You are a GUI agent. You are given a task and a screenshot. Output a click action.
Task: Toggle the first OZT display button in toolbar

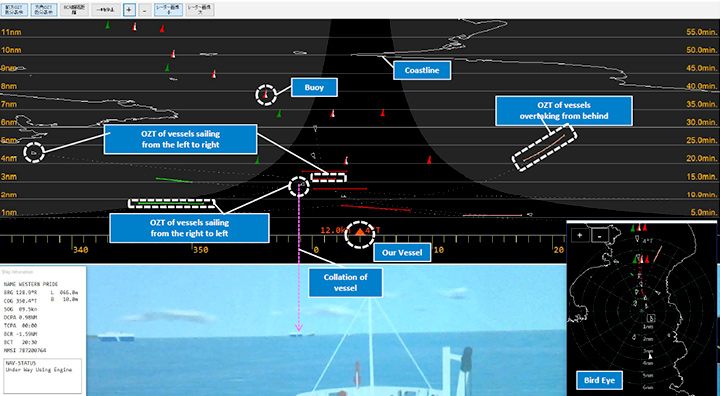pos(16,10)
